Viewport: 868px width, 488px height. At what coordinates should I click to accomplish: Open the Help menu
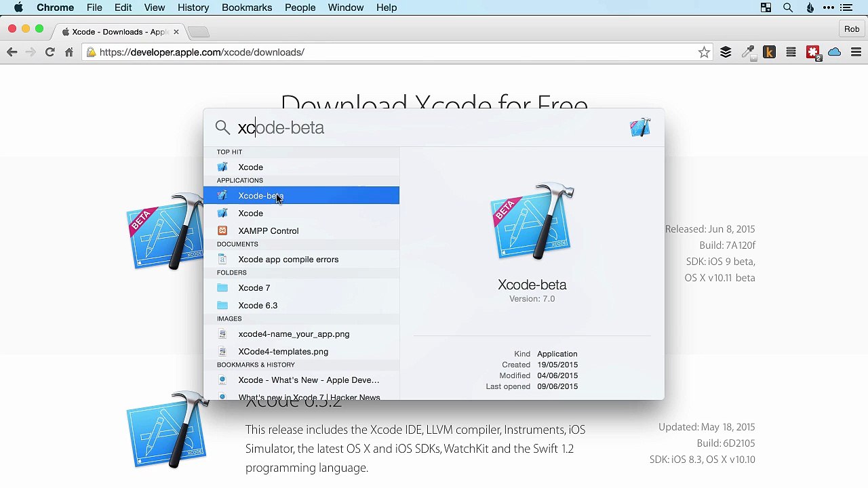387,7
